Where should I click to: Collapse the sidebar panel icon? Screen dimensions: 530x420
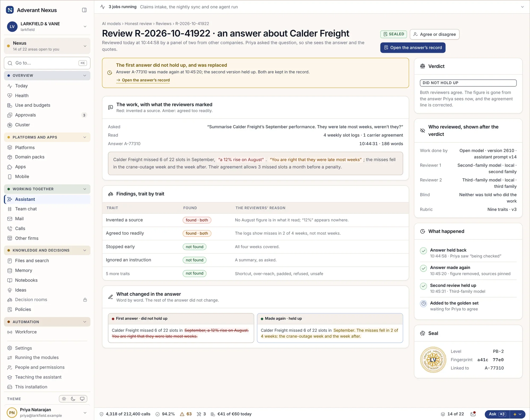(84, 10)
